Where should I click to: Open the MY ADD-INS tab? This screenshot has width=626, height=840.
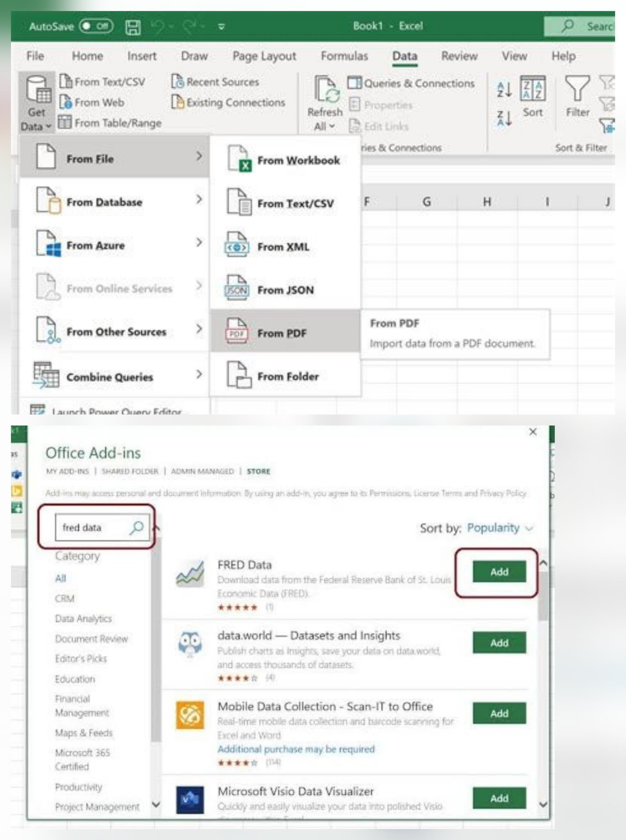pyautogui.click(x=67, y=471)
